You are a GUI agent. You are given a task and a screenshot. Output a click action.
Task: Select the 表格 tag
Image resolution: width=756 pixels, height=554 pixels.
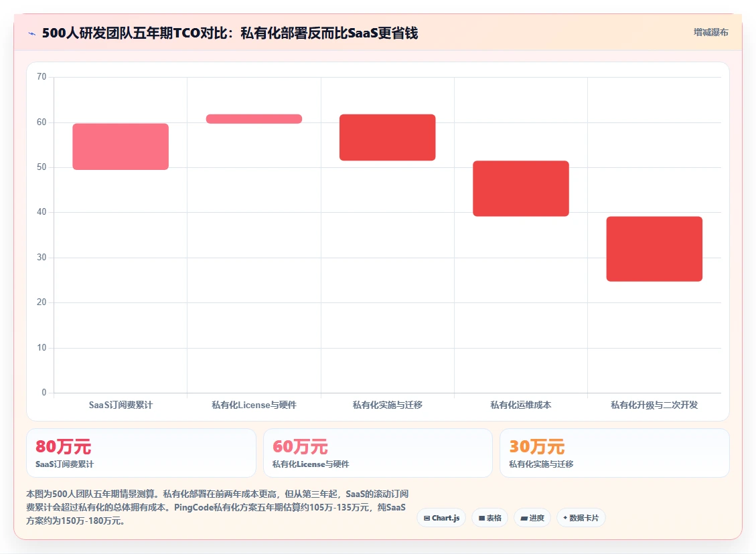coord(490,518)
